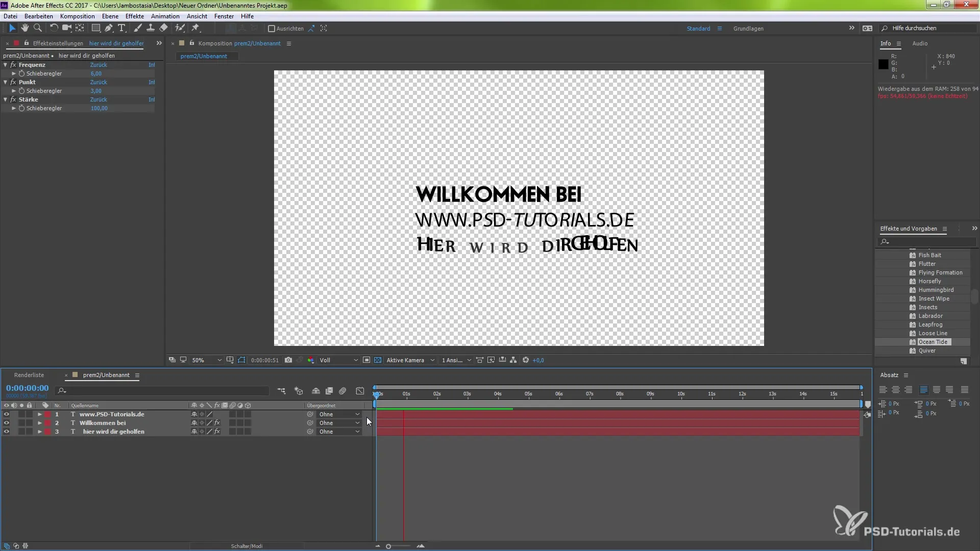Open the Aktive Kamera view dropdown

(410, 360)
